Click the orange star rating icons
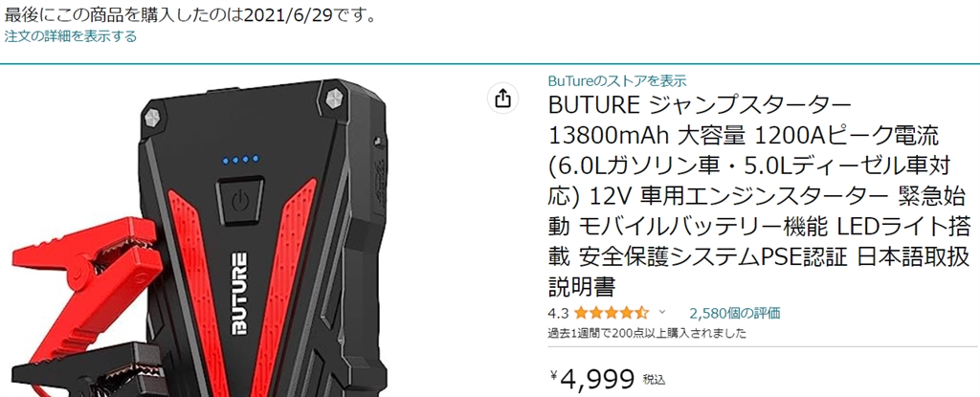Screen dimensions: 980x397 click(x=612, y=313)
